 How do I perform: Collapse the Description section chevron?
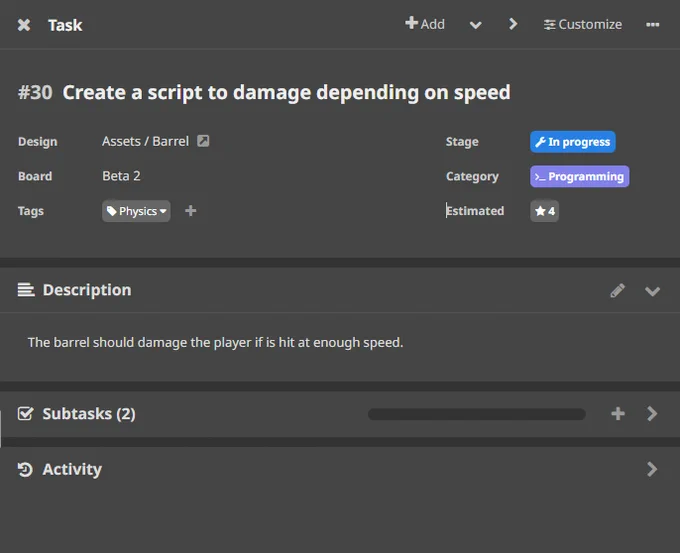pos(652,291)
